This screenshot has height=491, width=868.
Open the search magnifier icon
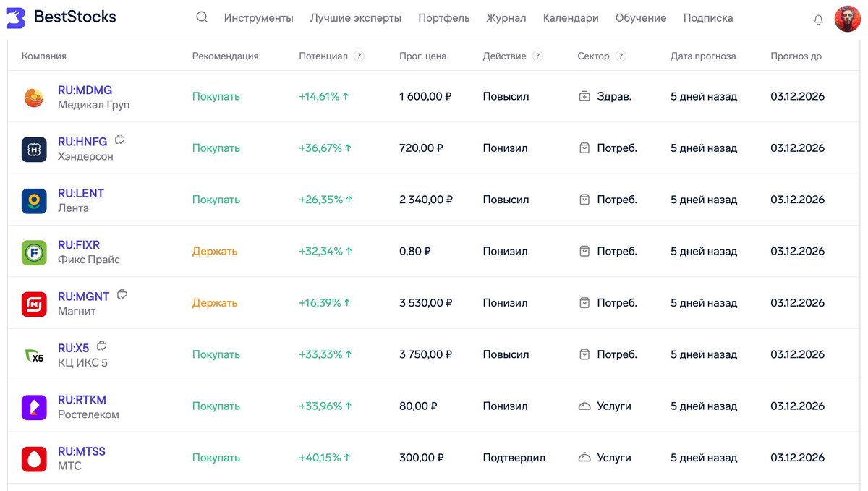(x=202, y=17)
